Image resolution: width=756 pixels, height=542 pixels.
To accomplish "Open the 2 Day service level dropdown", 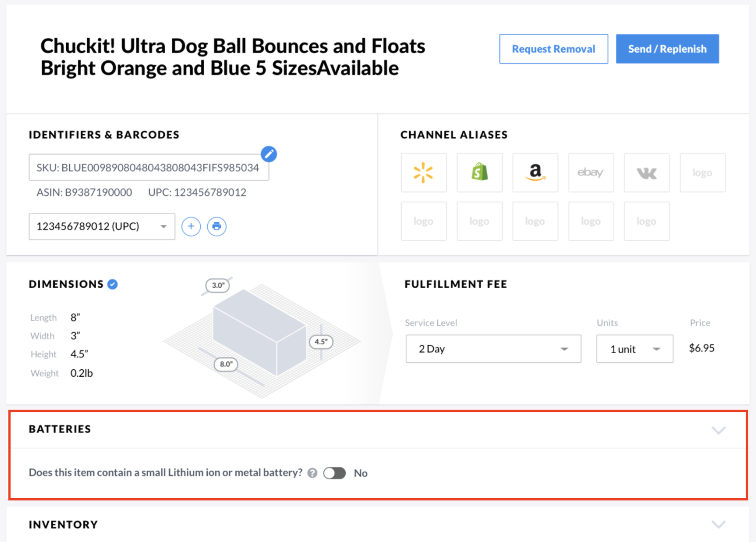I will (493, 349).
